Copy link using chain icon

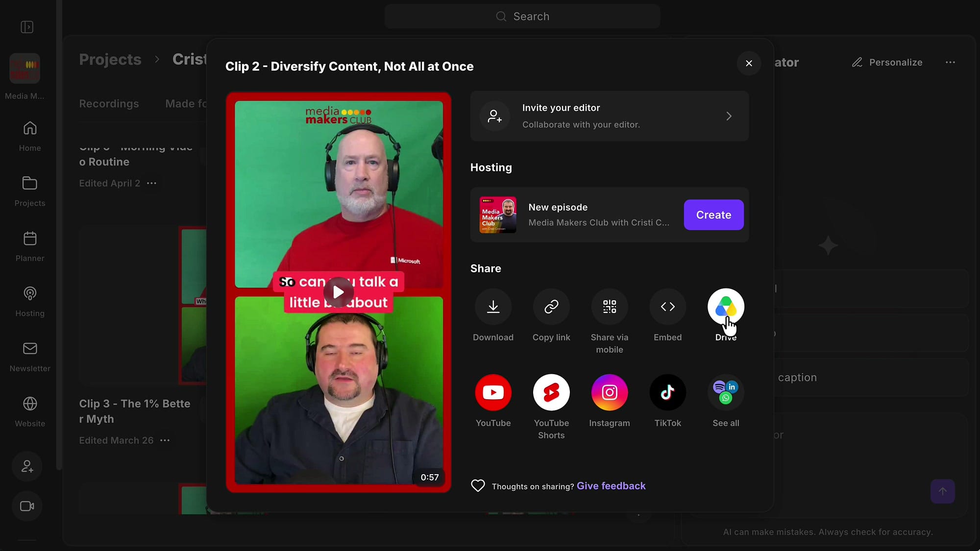click(x=551, y=307)
